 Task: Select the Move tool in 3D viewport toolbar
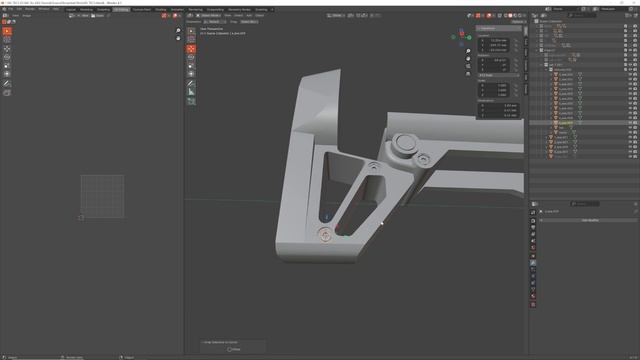pos(191,49)
